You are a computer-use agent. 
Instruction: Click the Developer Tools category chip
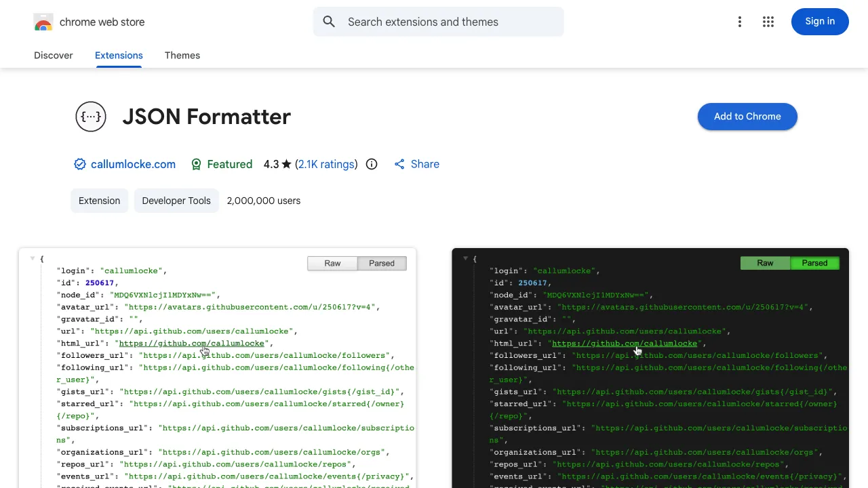(176, 201)
